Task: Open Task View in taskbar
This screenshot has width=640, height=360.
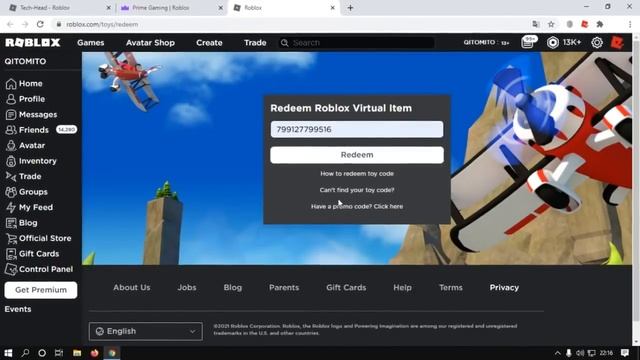Action: tap(59, 353)
